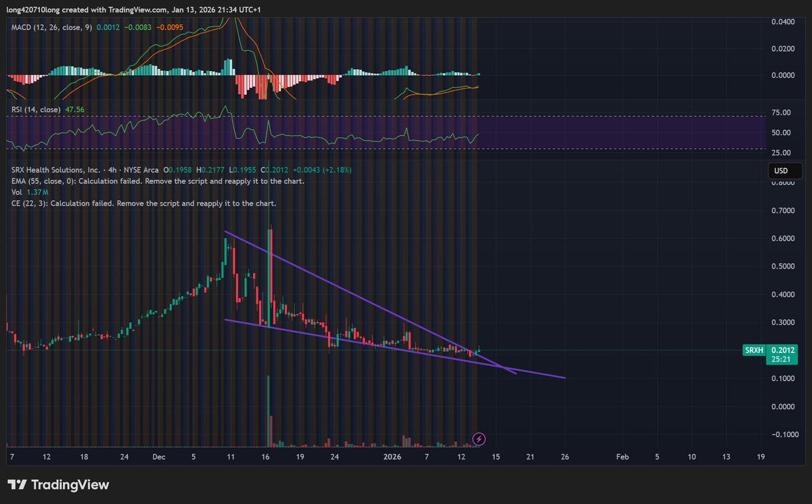
Task: Click the 2026 label on time axis
Action: pos(392,457)
